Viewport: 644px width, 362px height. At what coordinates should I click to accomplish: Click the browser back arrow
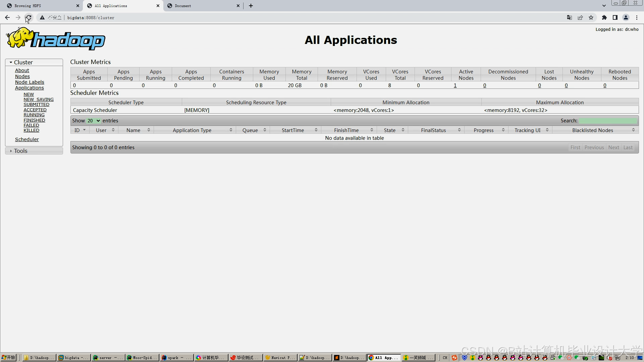[7, 17]
